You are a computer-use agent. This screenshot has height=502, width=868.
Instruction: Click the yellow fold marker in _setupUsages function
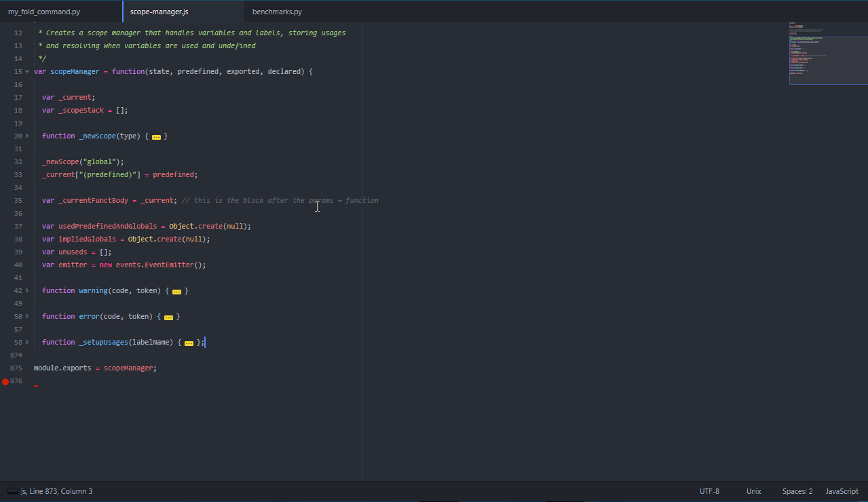[189, 343]
